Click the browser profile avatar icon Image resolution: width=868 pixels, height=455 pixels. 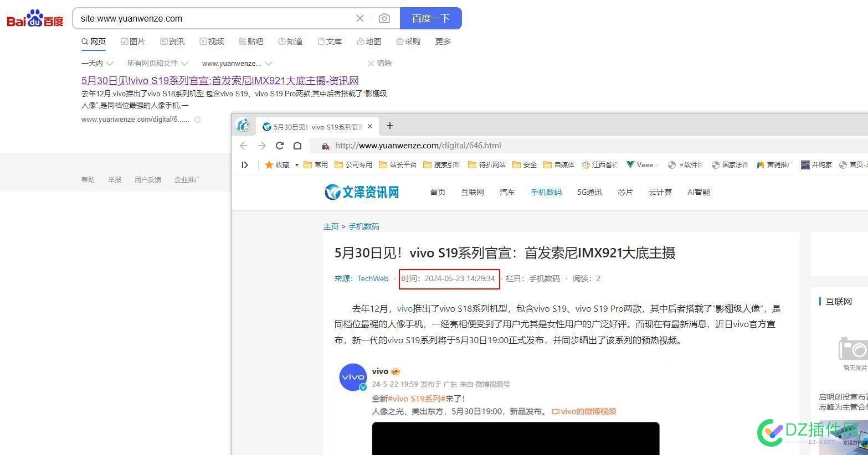[x=243, y=125]
